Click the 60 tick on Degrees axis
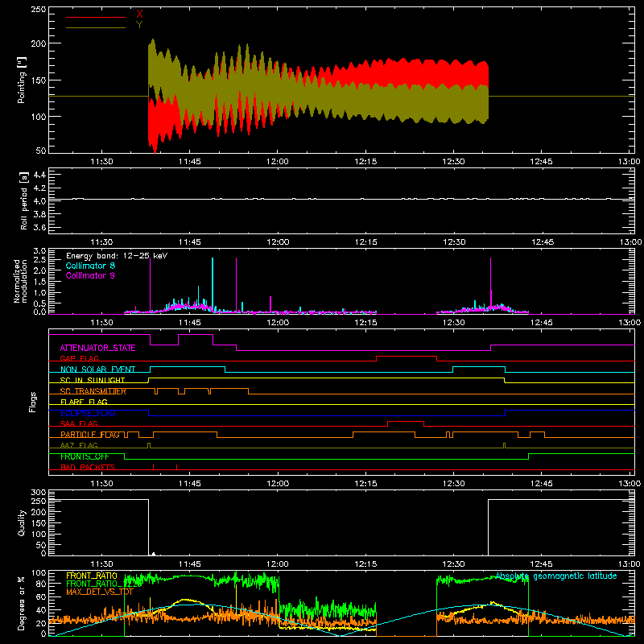This screenshot has height=644, width=644. pyautogui.click(x=41, y=597)
